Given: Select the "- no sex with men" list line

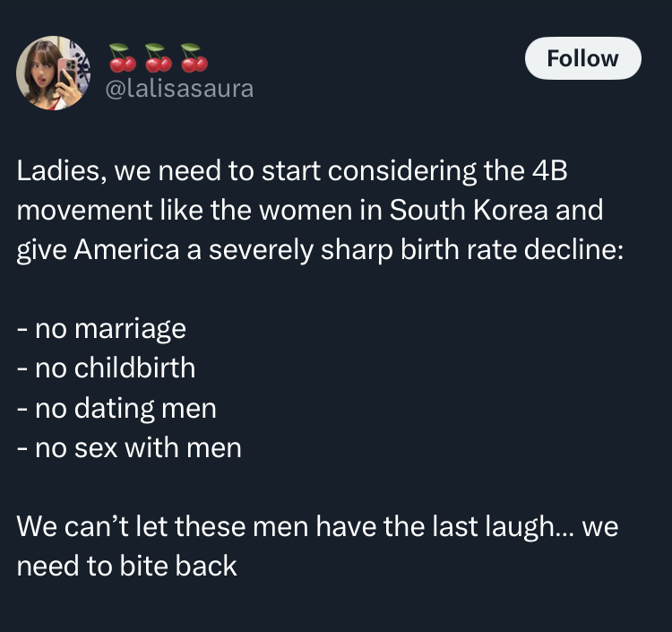Looking at the screenshot, I should pos(130,446).
